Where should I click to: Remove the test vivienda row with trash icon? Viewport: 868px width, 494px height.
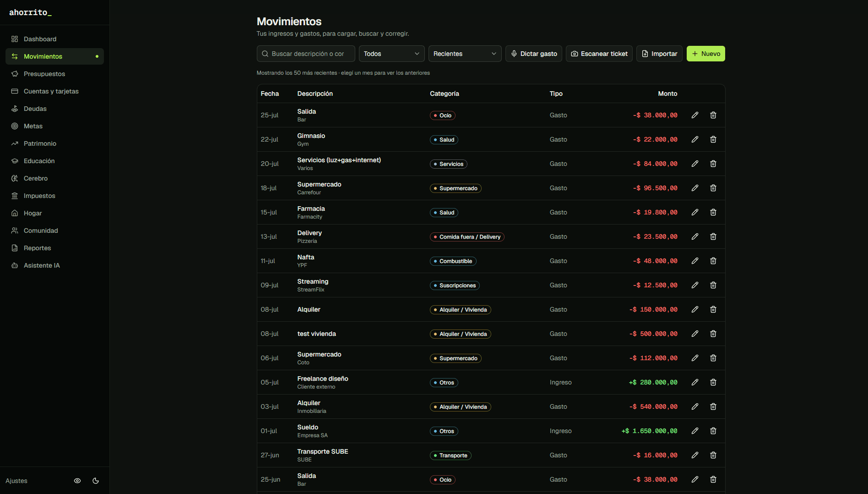point(713,334)
